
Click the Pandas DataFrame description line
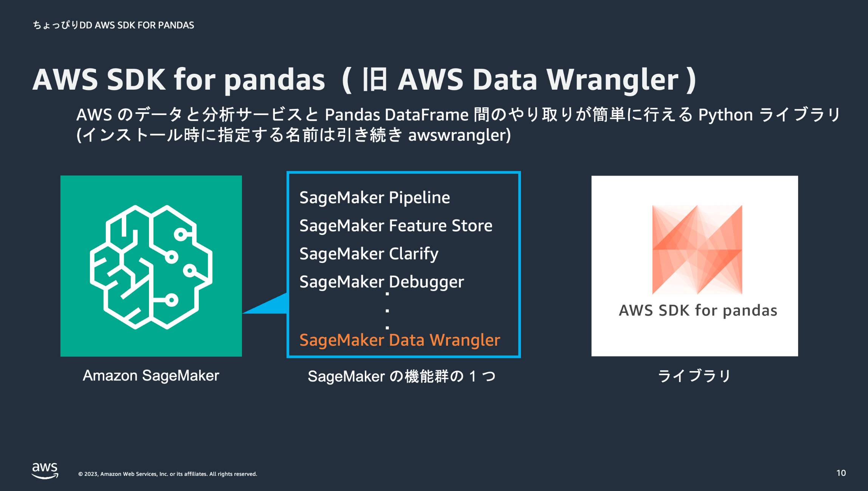(458, 115)
